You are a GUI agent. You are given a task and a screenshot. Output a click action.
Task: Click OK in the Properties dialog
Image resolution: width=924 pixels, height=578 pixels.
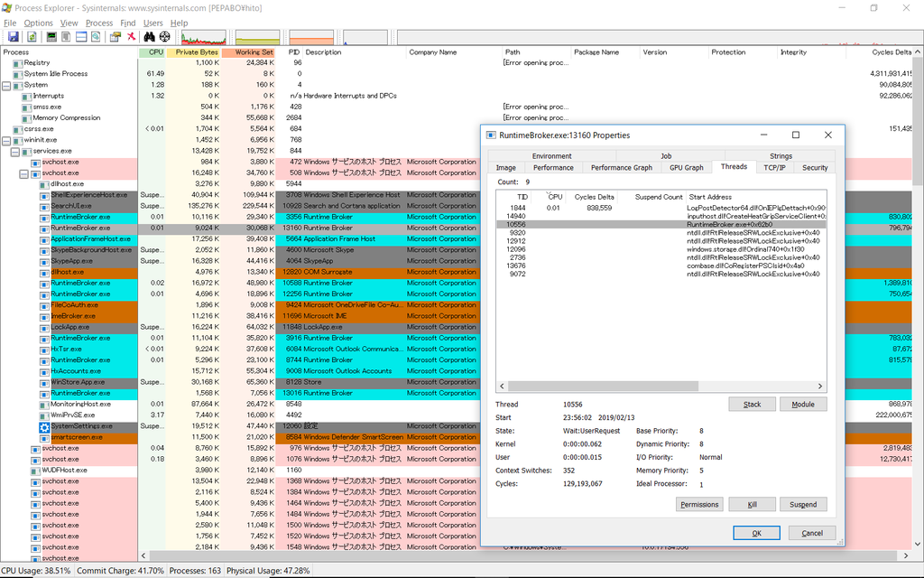(757, 533)
